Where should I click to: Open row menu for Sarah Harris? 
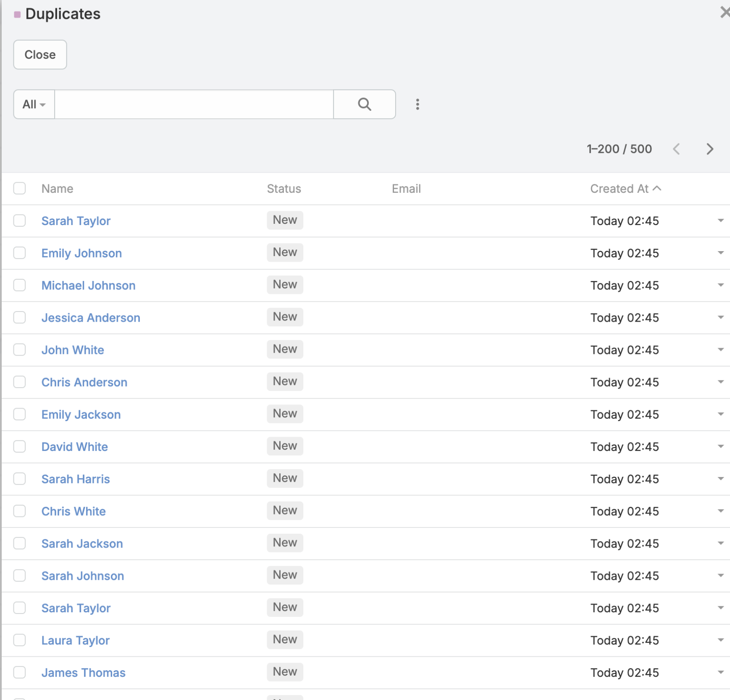click(720, 479)
